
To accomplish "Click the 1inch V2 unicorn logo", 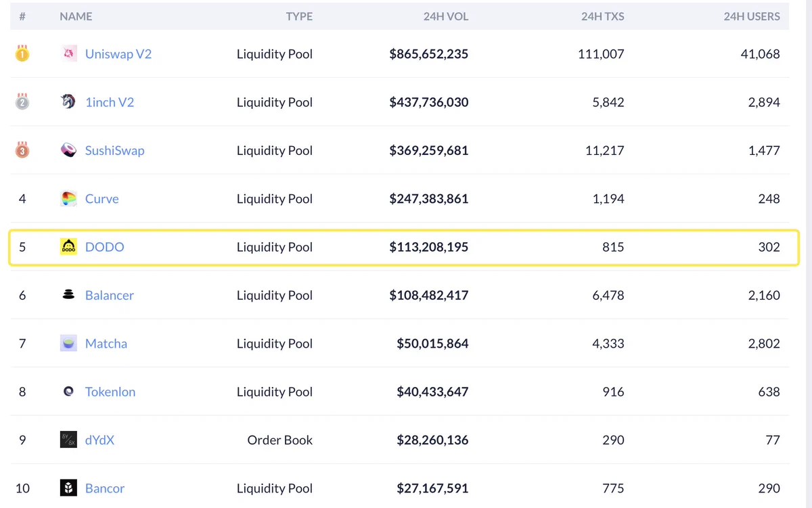I will pos(68,102).
